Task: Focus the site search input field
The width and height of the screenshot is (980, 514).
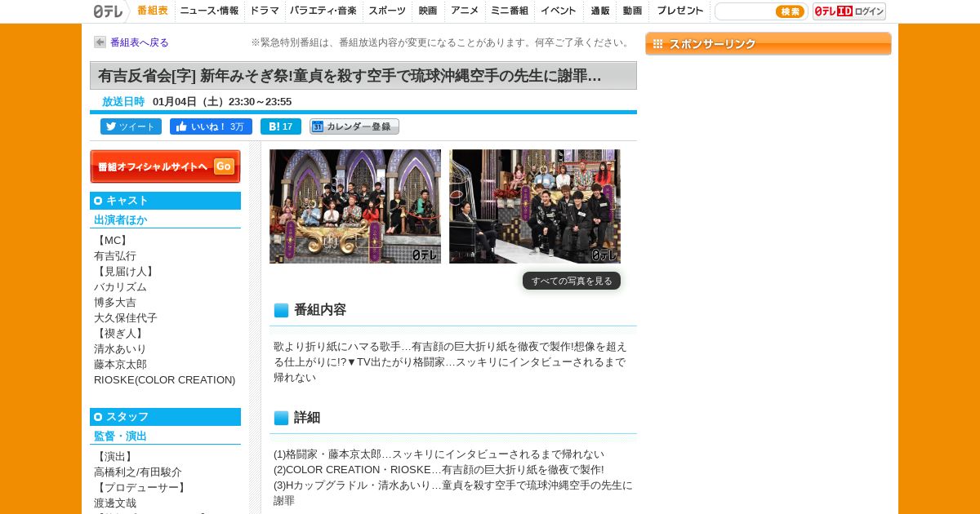Action: pos(744,11)
